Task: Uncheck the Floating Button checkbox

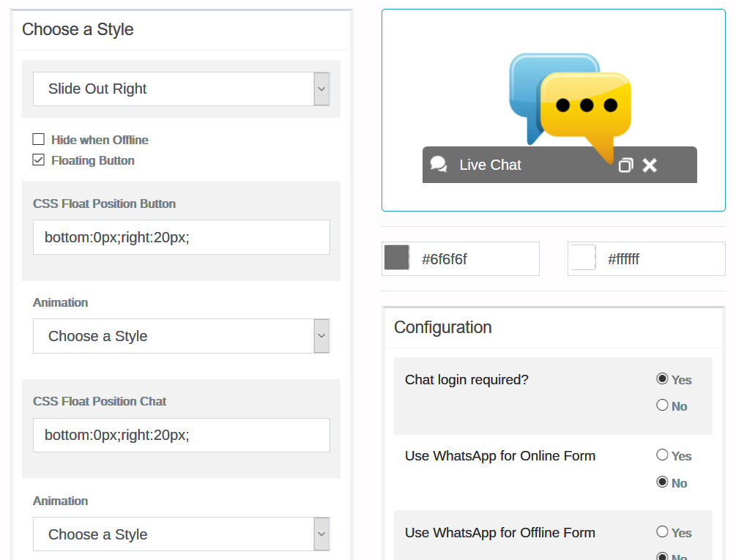Action: [39, 160]
